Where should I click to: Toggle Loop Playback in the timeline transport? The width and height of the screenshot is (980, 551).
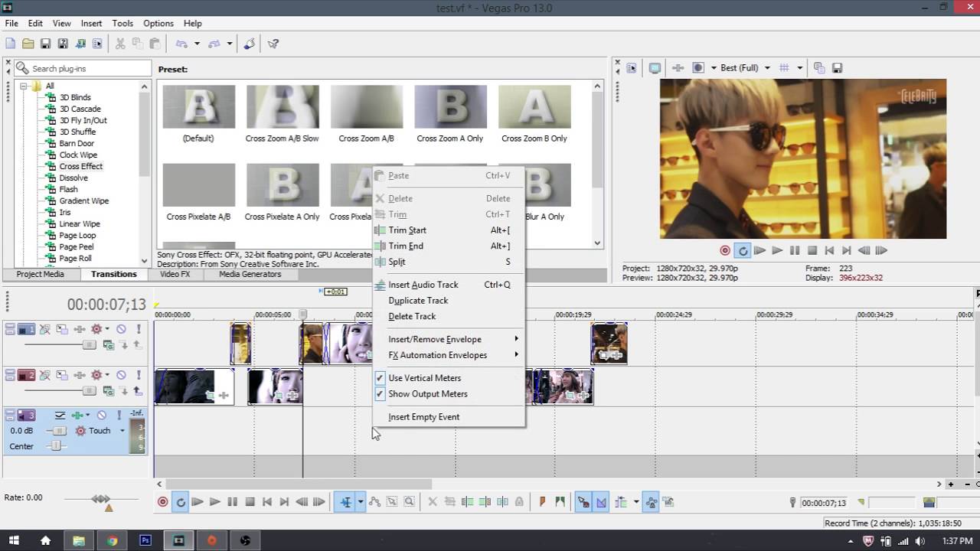point(181,502)
